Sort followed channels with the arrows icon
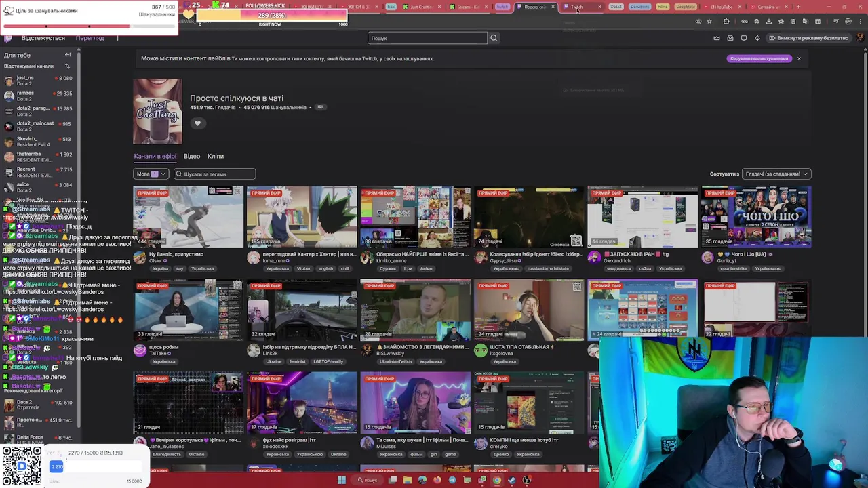The image size is (868, 488). (67, 66)
